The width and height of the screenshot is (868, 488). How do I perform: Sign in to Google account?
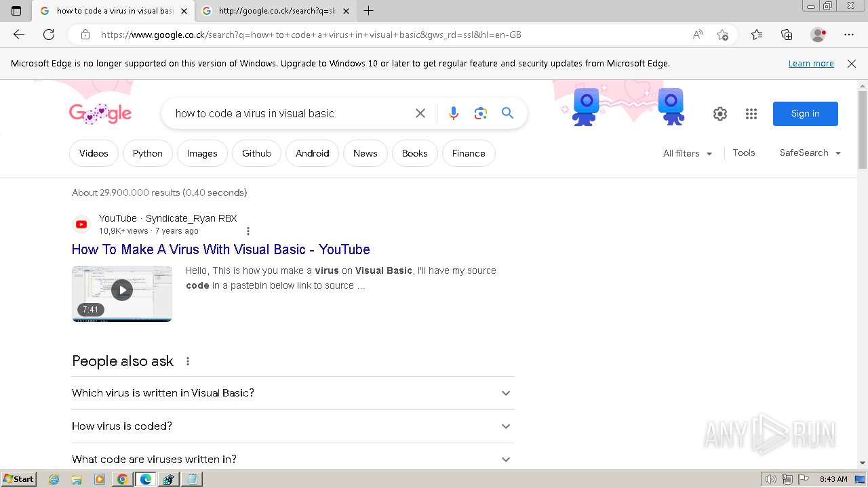coord(805,114)
